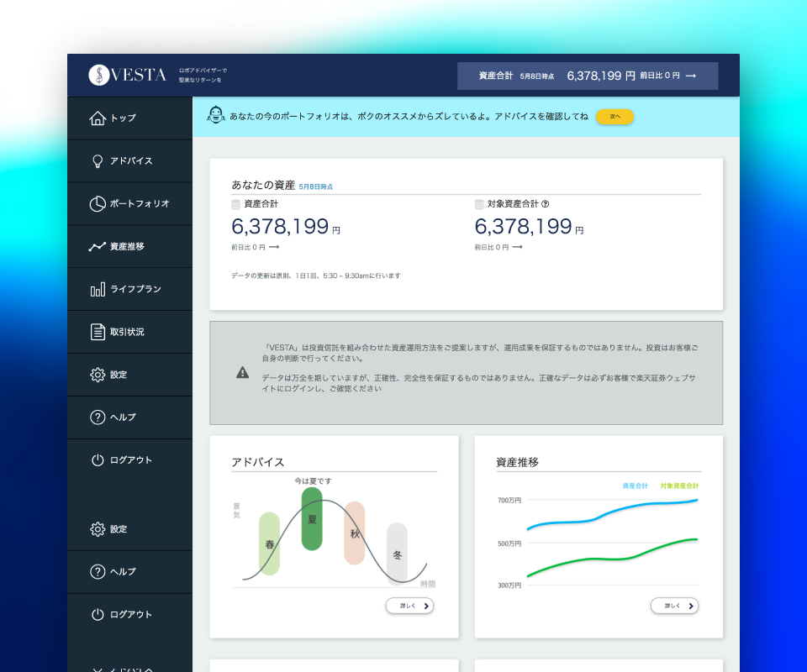Click the paragraph starting データは万全を期していますが
The image size is (807, 672).
click(x=478, y=383)
